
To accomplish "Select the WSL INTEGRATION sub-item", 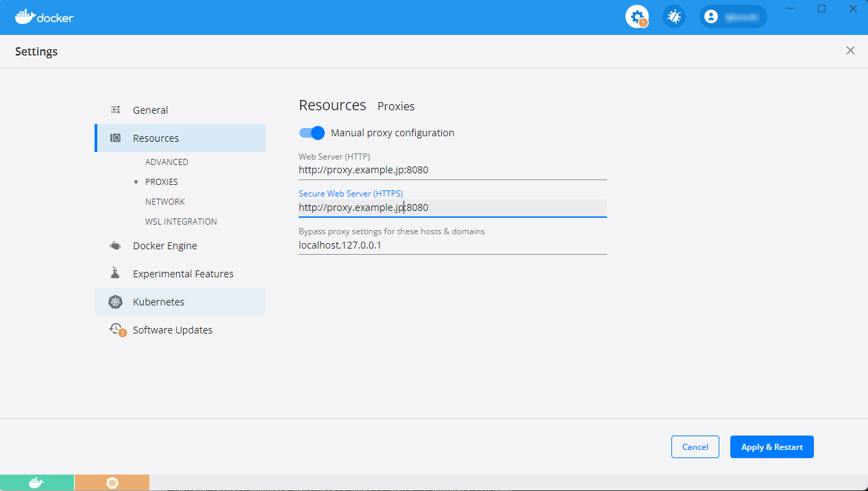I will 181,222.
